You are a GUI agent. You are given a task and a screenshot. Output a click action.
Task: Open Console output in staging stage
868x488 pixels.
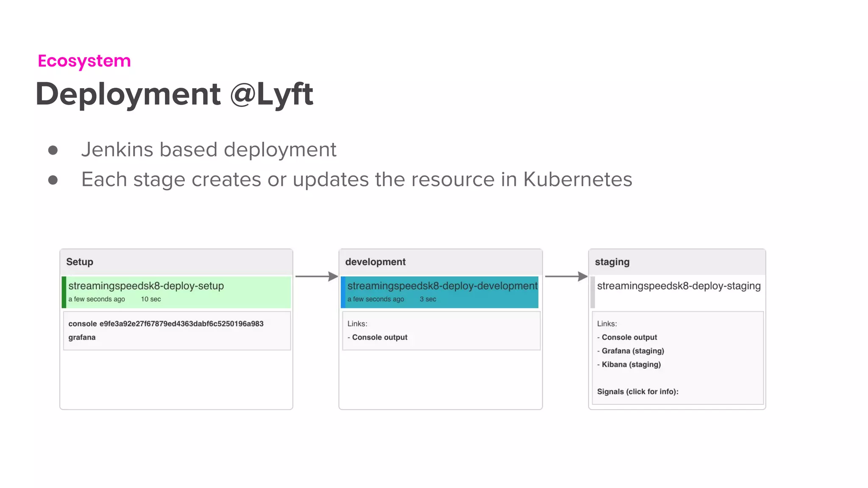629,337
